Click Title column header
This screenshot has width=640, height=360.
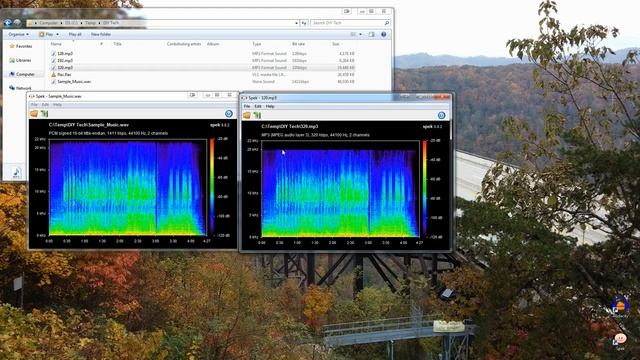118,44
